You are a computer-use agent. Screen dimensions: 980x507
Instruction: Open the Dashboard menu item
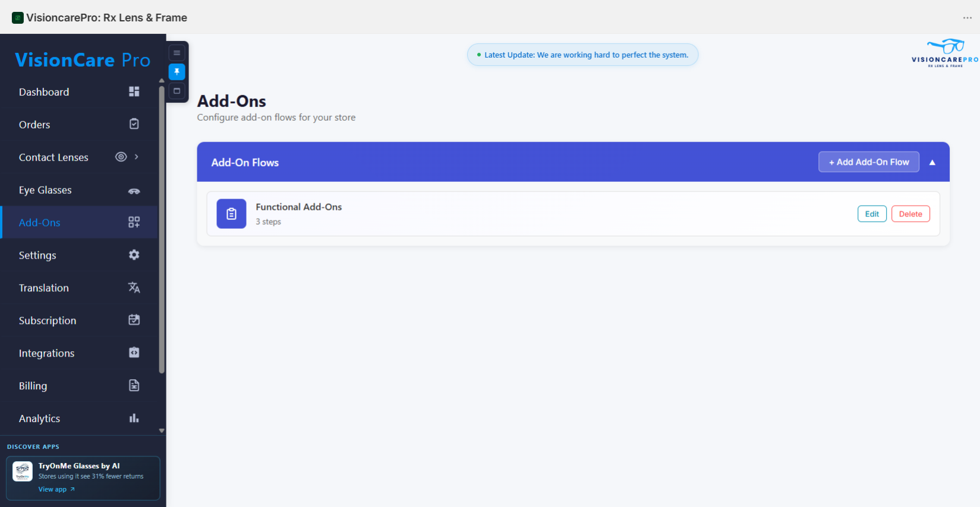pyautogui.click(x=80, y=92)
